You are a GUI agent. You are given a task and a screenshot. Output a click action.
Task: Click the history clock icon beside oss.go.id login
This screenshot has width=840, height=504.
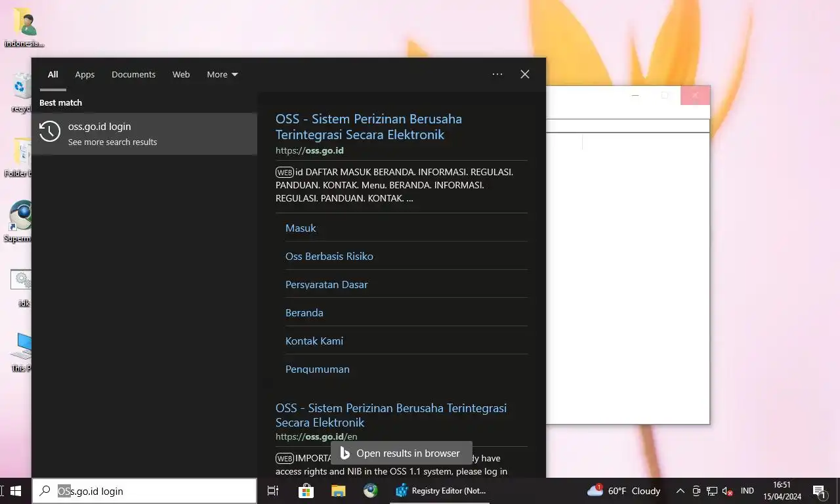[50, 131]
